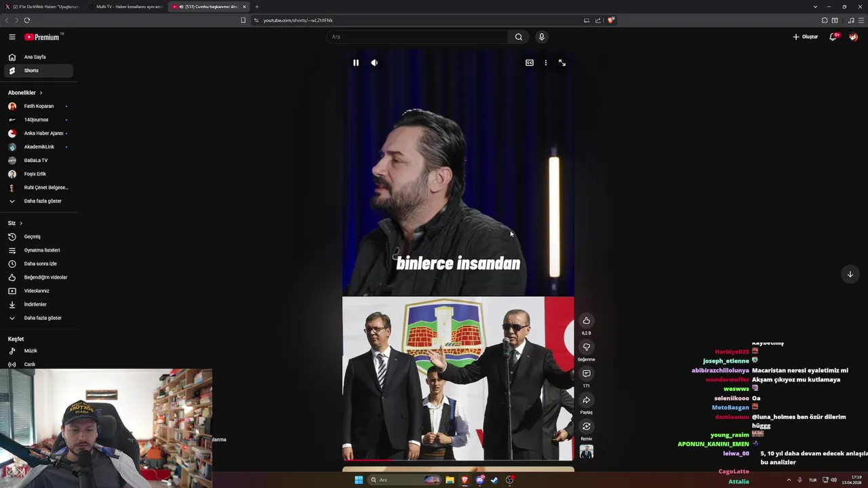Open the three-dot more options menu
Viewport: 868px width, 488px height.
tap(546, 62)
